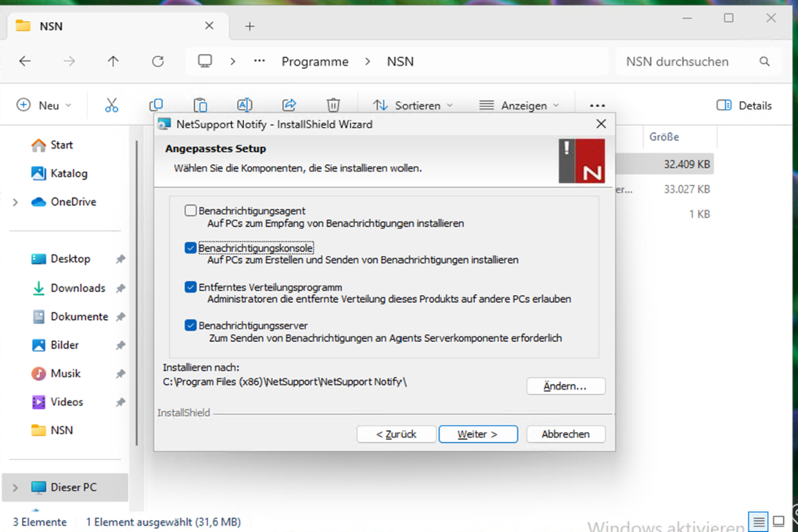Enable the Benachrichtigungsagent checkbox

point(191,210)
